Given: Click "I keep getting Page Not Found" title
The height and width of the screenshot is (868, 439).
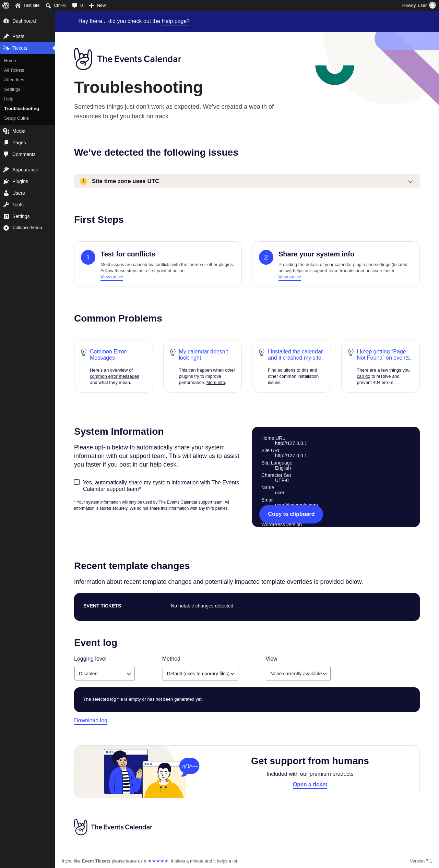Looking at the screenshot, I should [x=384, y=354].
